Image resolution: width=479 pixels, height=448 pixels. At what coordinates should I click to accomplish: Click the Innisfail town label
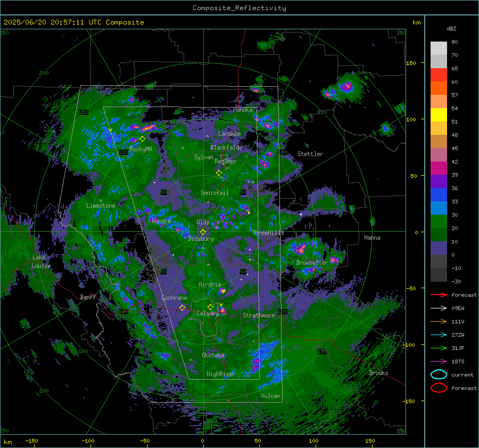[214, 193]
